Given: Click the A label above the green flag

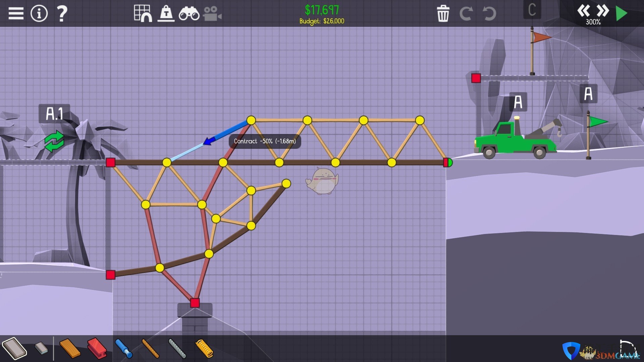Looking at the screenshot, I should click(588, 94).
